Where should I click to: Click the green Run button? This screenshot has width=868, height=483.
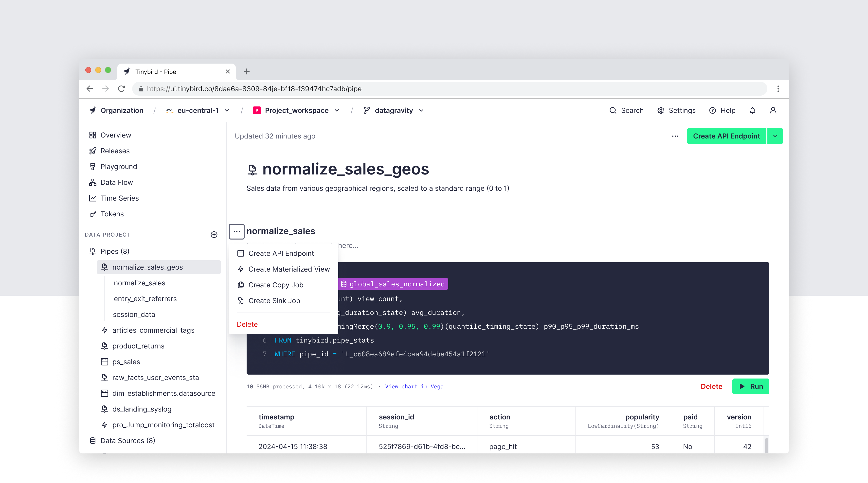[750, 386]
